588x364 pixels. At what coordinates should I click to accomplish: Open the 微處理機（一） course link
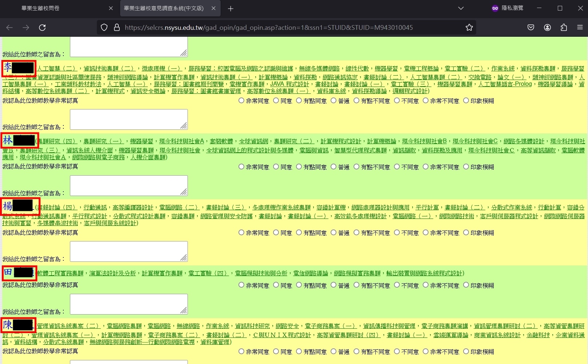pos(162,68)
